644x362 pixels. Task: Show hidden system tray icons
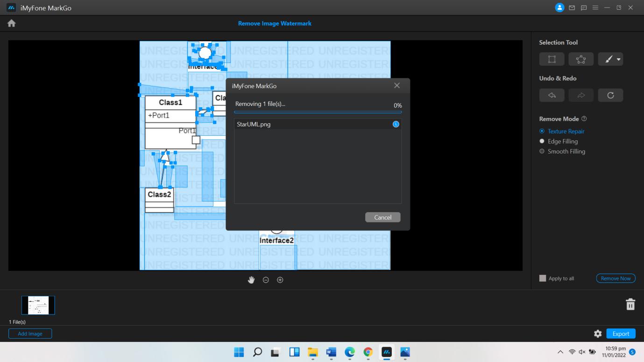point(560,352)
